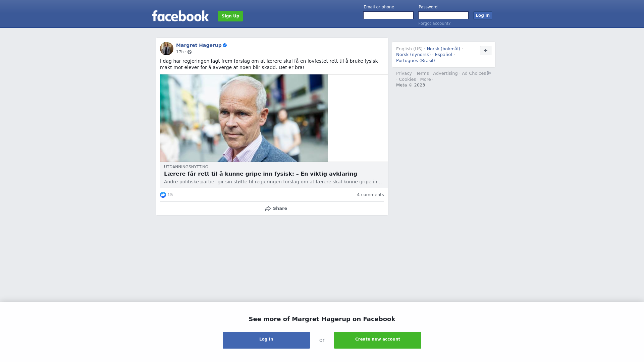Image resolution: width=644 pixels, height=362 pixels.
Task: Click the Log In button in header
Action: 483,15
